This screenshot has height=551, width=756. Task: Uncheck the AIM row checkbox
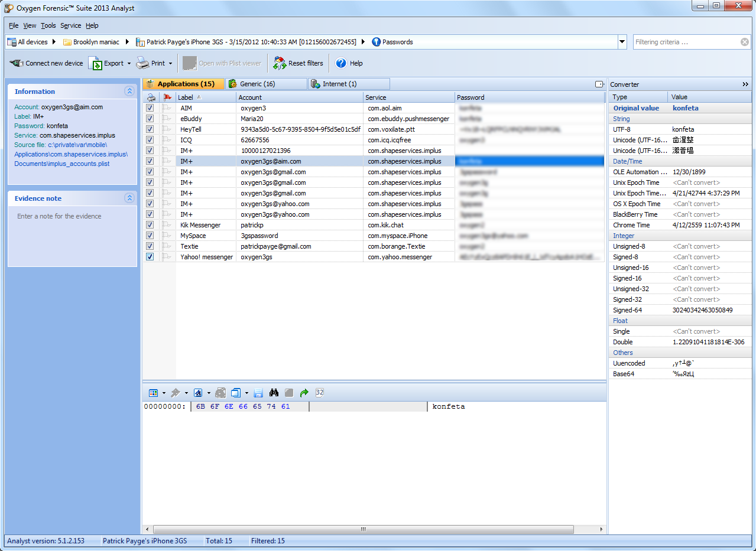click(x=150, y=108)
